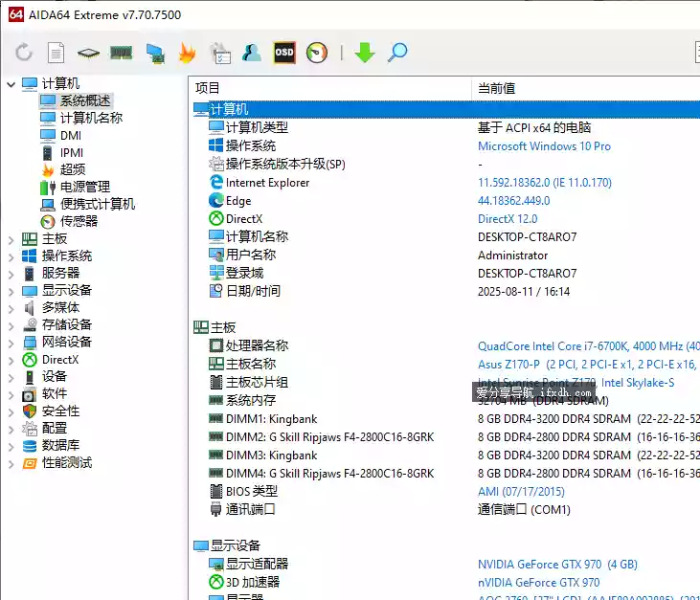Expand the 主板 tree node
The width and height of the screenshot is (700, 600).
coord(11,240)
